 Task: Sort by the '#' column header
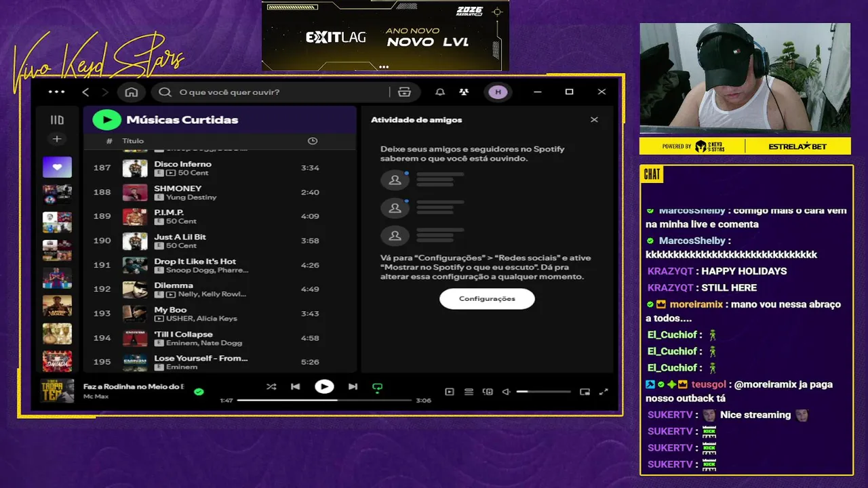(x=109, y=141)
